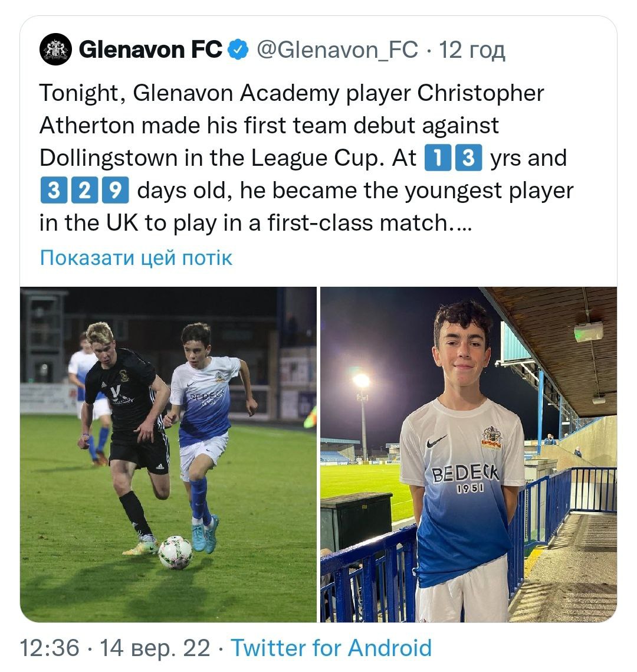Image resolution: width=637 pixels, height=672 pixels.
Task: Open the @Glenavon_FC handle
Action: click(337, 50)
